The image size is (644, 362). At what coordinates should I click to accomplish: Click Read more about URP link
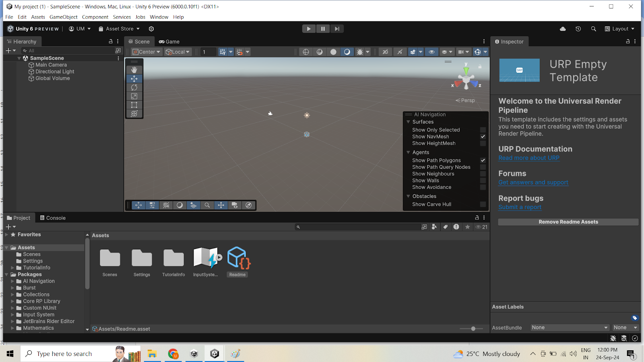pos(529,158)
